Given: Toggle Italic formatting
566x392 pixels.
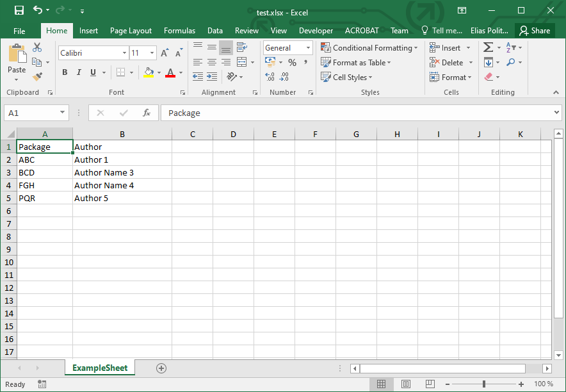Looking at the screenshot, I should 79,72.
